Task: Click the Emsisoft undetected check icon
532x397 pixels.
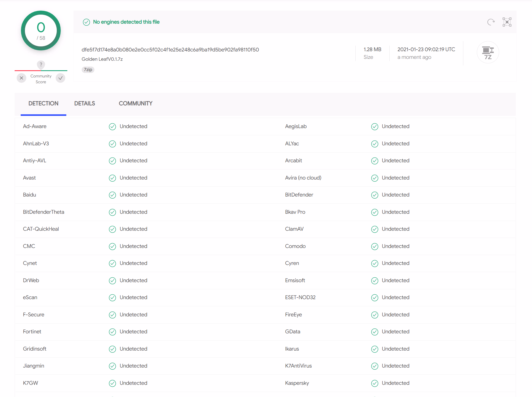Action: pyautogui.click(x=375, y=281)
